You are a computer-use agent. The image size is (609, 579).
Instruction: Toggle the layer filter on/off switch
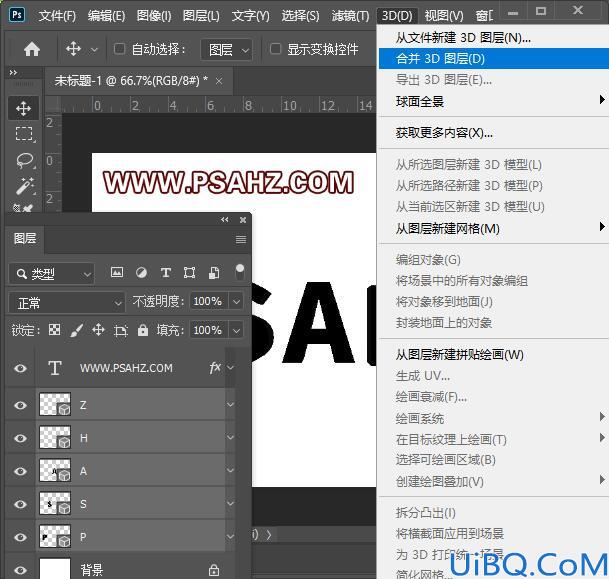[x=240, y=271]
